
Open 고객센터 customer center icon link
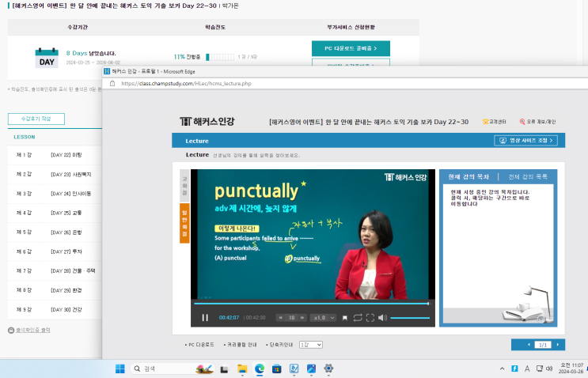[x=495, y=122]
